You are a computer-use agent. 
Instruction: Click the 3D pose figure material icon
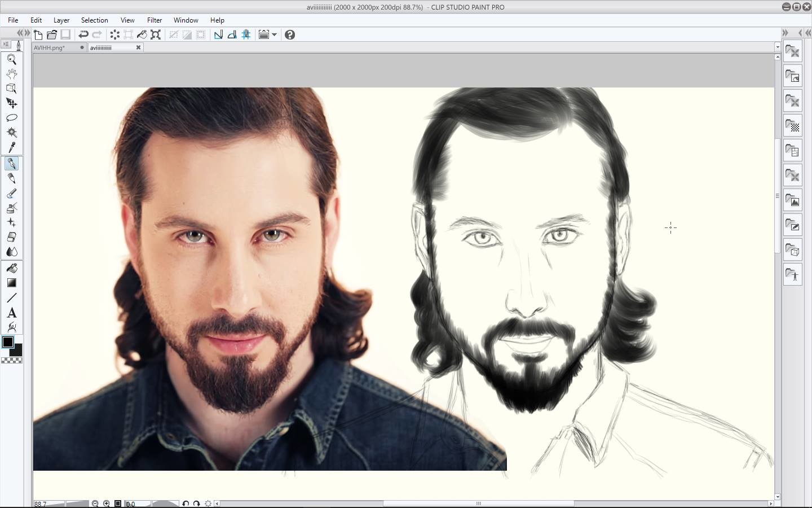click(792, 275)
